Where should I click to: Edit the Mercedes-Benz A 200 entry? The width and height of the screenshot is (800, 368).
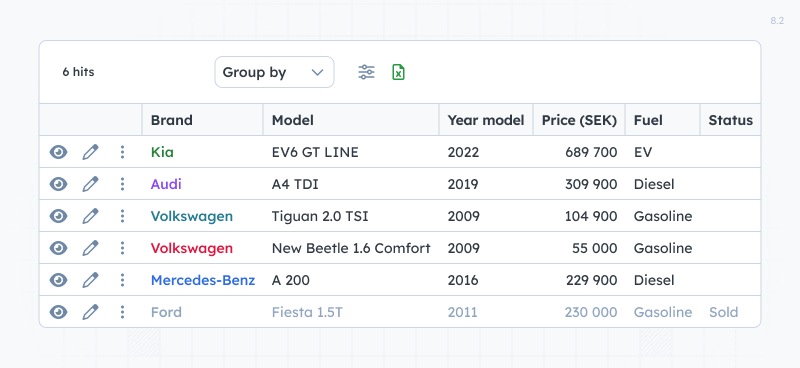(90, 280)
